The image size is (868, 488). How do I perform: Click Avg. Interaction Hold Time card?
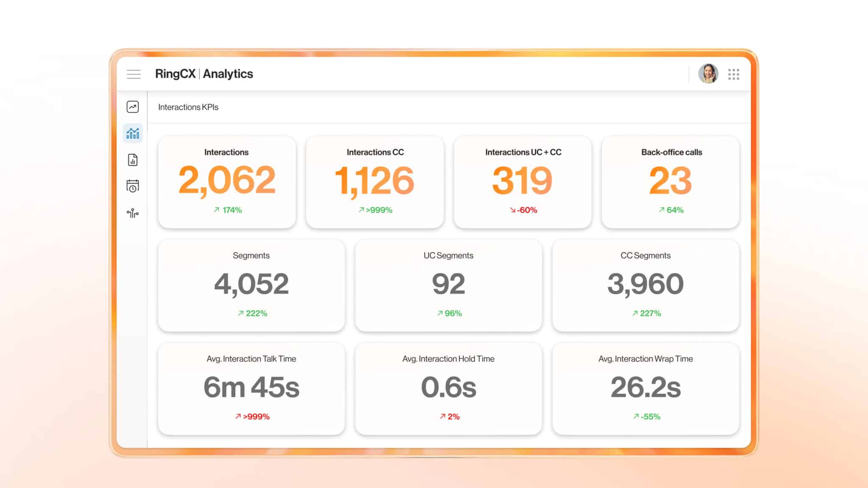(448, 388)
